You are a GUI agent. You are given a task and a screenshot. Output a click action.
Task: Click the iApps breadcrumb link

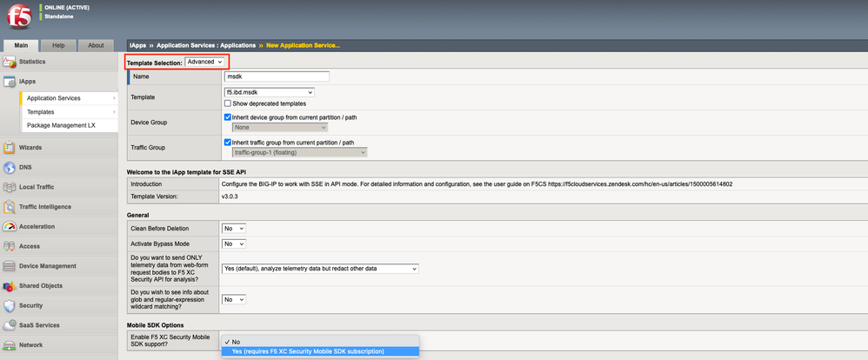[137, 45]
